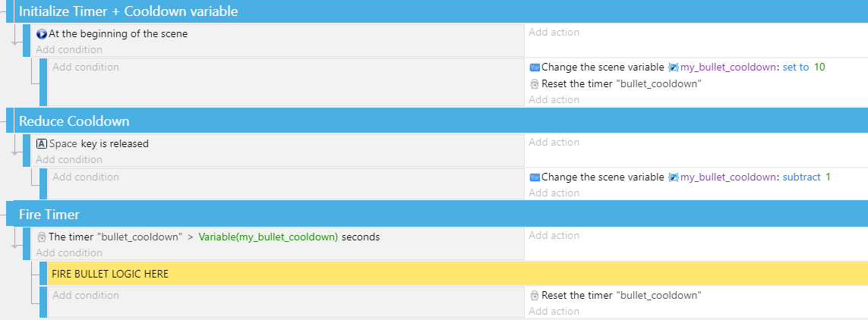Viewport: 868px width, 320px height.
Task: Click the 'set to' operator of my_bullet_cooldown
Action: click(x=796, y=67)
